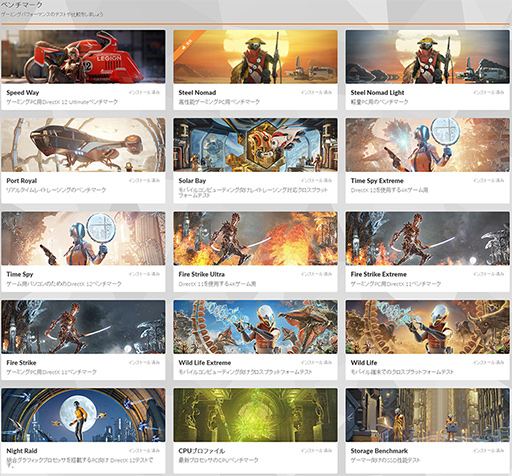Click the orange ribbon badge on Steel Nomad
The height and width of the screenshot is (476, 512).
click(188, 45)
